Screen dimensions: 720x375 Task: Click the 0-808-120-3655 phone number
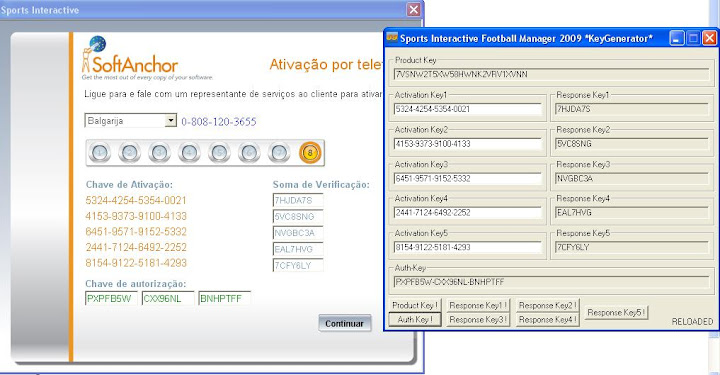click(219, 122)
